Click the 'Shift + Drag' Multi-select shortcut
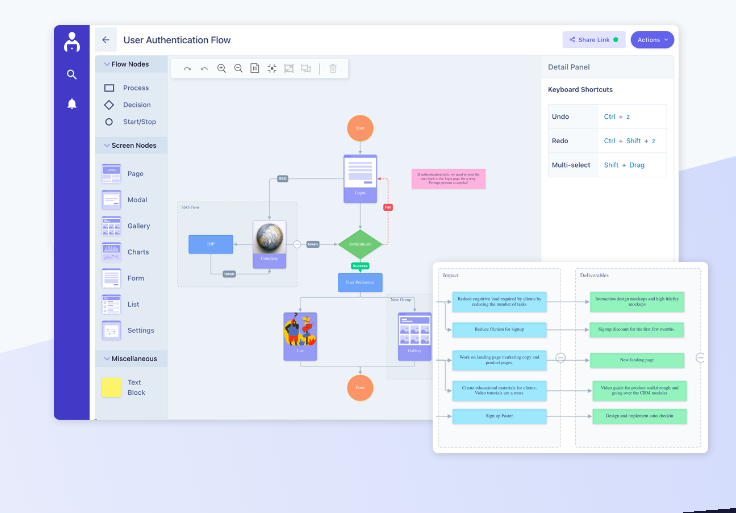Screen dimensions: 736x513 (624, 165)
